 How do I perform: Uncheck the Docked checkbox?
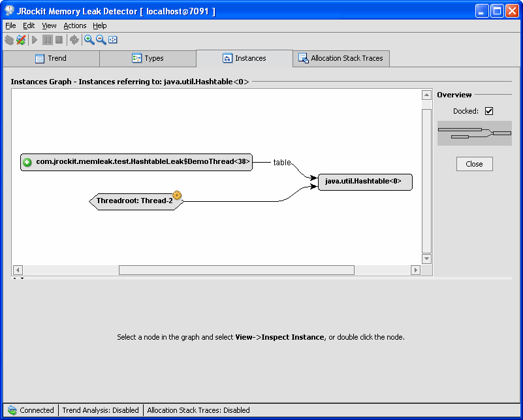pyautogui.click(x=489, y=111)
